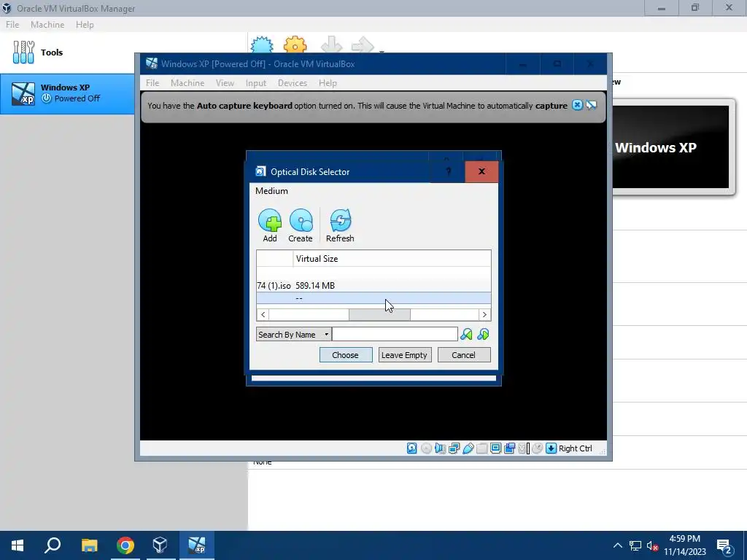Close the Optical Disk Selector with red X

(x=481, y=171)
